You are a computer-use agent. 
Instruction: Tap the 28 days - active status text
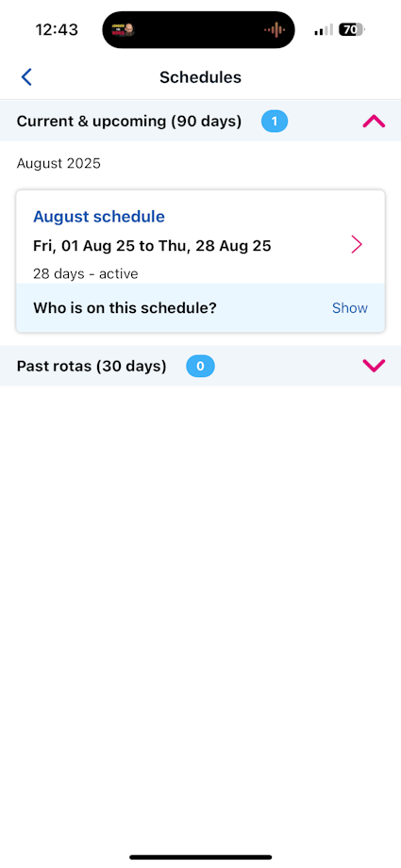tap(86, 273)
